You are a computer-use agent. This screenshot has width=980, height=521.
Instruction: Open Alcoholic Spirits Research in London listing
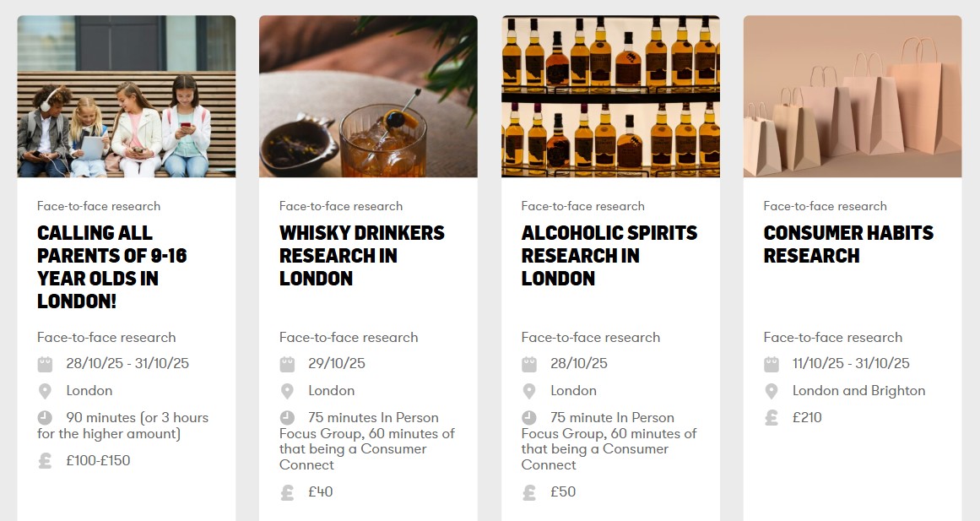click(x=609, y=255)
